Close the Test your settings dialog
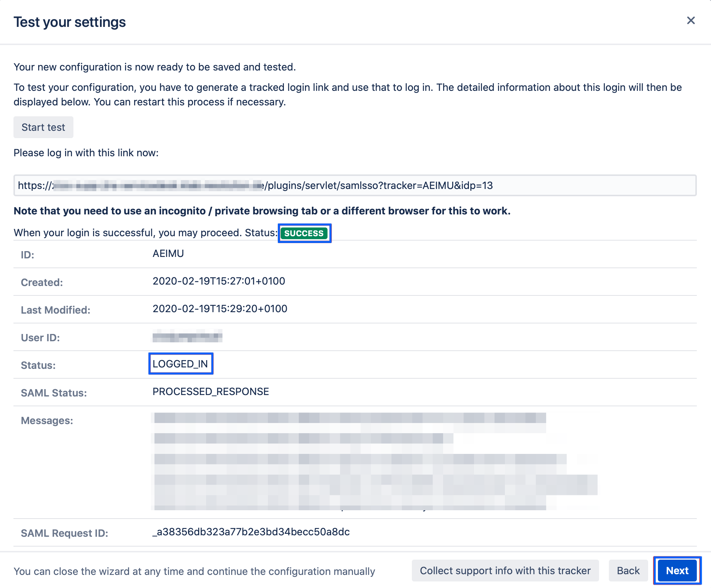The width and height of the screenshot is (711, 588). pos(691,21)
